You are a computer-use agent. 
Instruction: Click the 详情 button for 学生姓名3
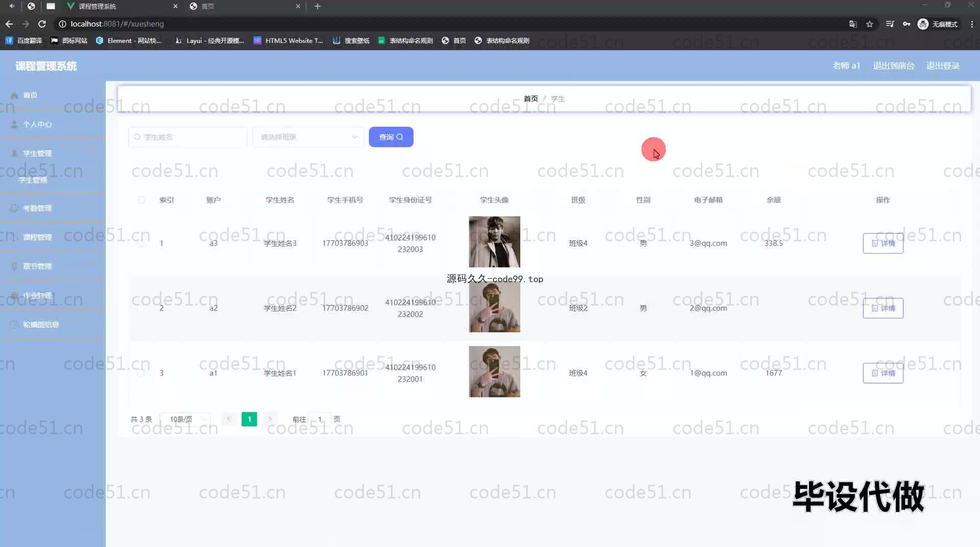[x=883, y=243]
